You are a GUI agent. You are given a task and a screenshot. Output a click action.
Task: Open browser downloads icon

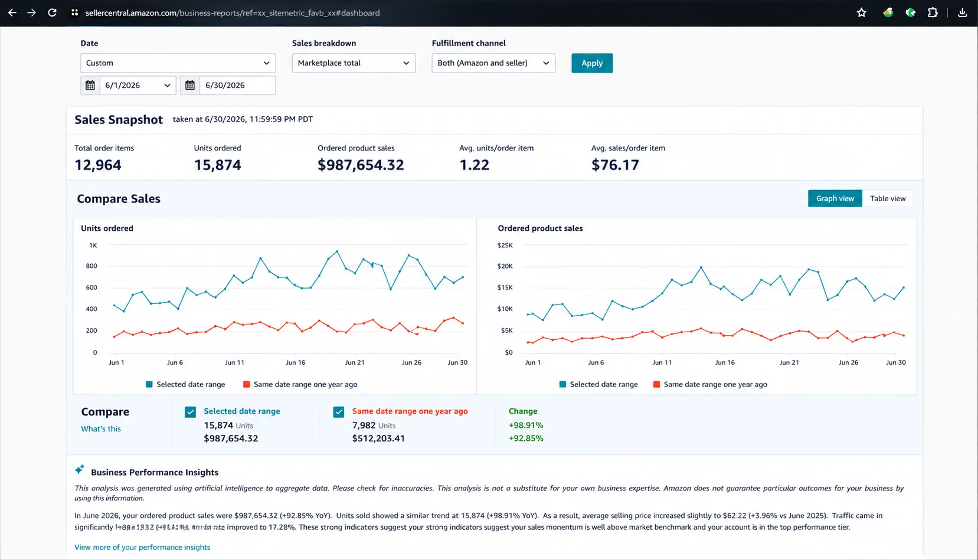(x=962, y=12)
